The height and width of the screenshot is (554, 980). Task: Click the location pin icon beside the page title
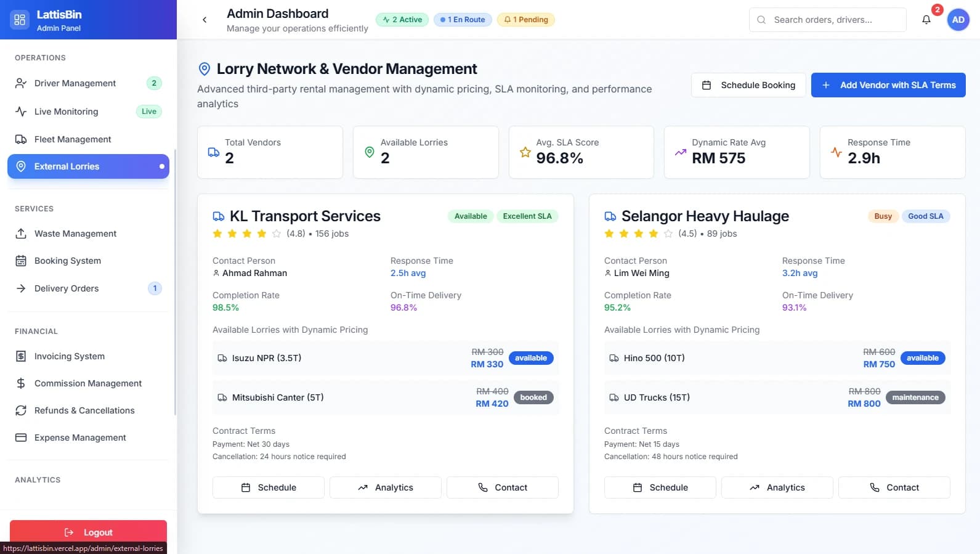pyautogui.click(x=205, y=69)
